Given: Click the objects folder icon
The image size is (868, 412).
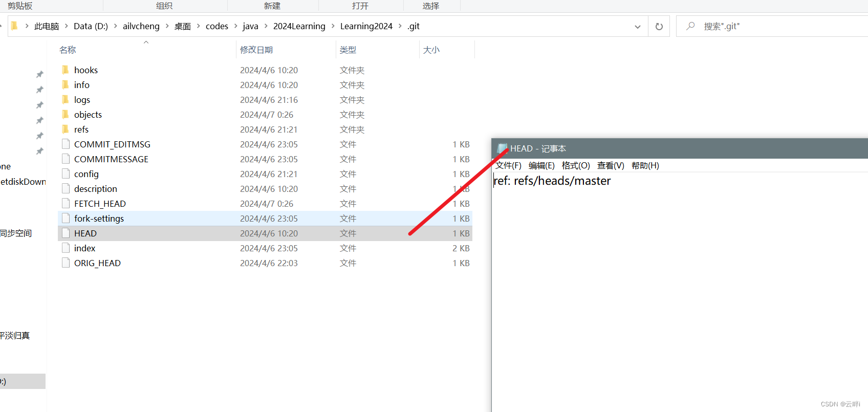Looking at the screenshot, I should (x=66, y=114).
